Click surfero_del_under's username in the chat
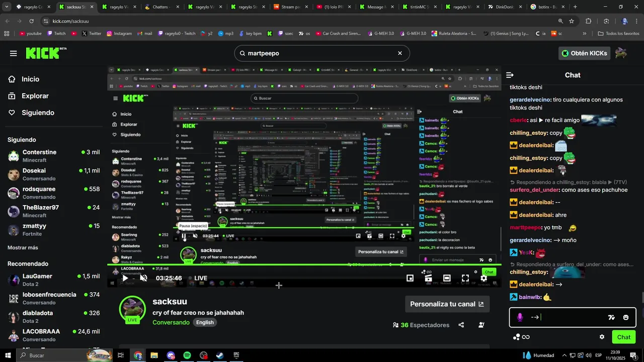This screenshot has width=644, height=362. point(534,190)
